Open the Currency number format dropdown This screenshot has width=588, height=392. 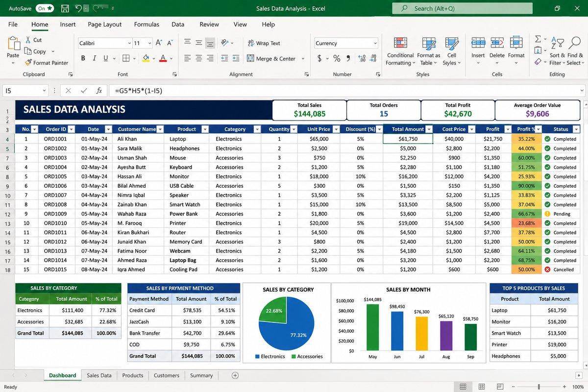click(x=375, y=43)
